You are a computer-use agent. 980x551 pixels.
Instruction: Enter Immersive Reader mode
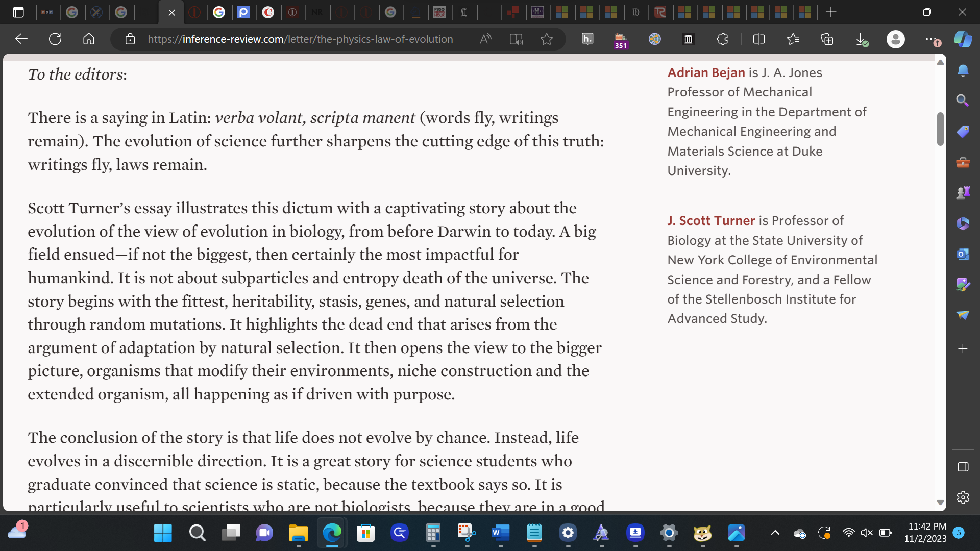click(516, 39)
